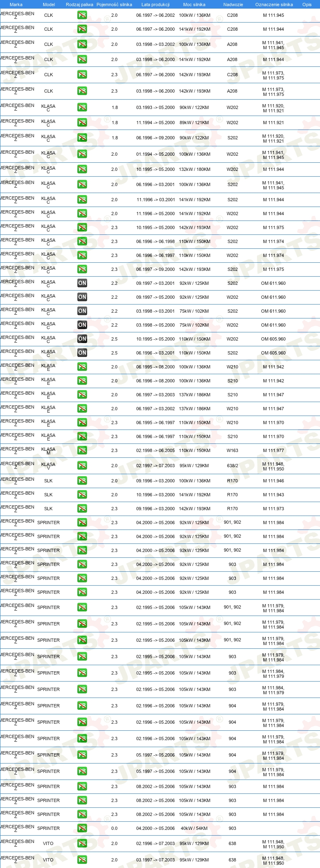Screen dimensions: 320x868
Task: Click the Nadwozie column header
Action: pyautogui.click(x=233, y=5)
